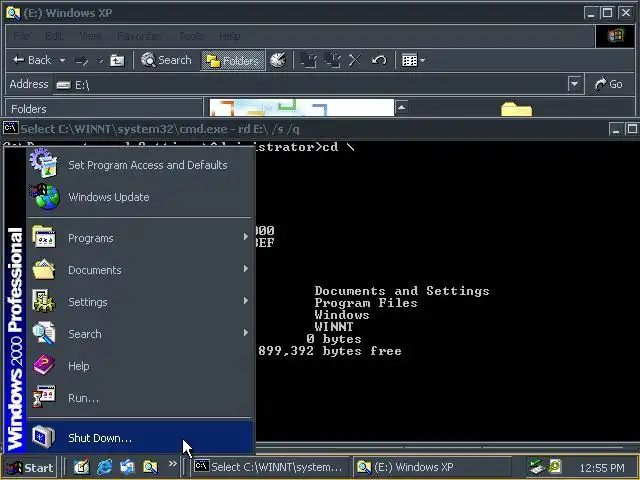Go Back in the Explorer toolbar
Screen dimensions: 640x480
point(31,60)
